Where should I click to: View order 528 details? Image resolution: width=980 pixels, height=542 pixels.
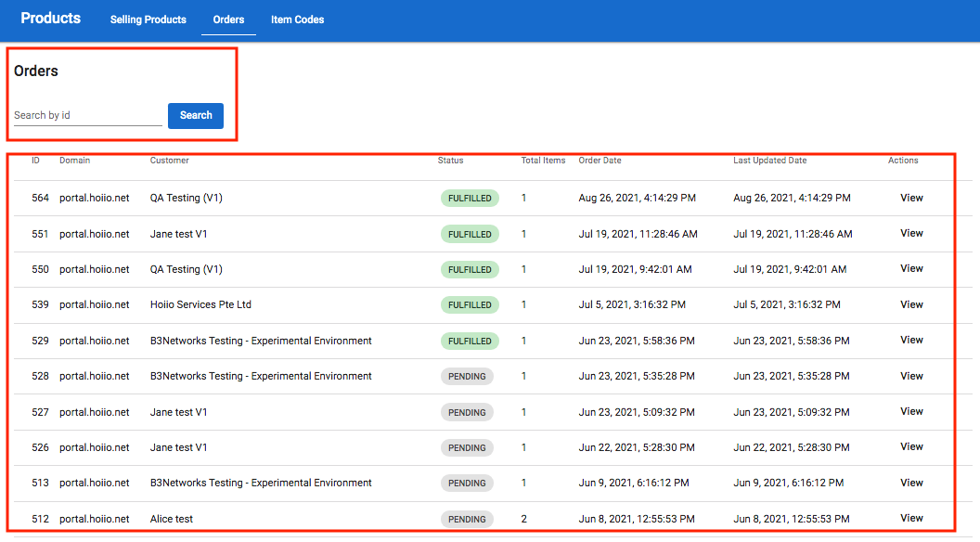click(911, 376)
